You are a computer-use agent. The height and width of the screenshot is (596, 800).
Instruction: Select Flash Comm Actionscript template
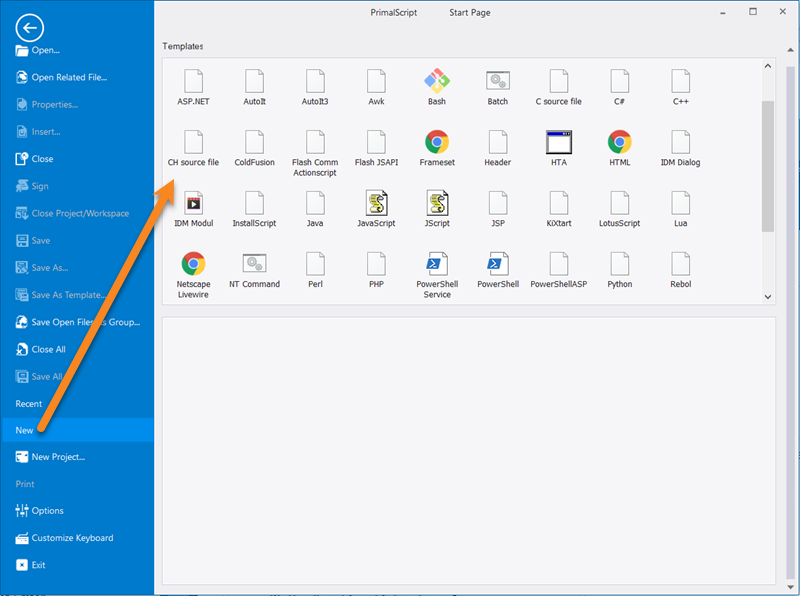[315, 153]
